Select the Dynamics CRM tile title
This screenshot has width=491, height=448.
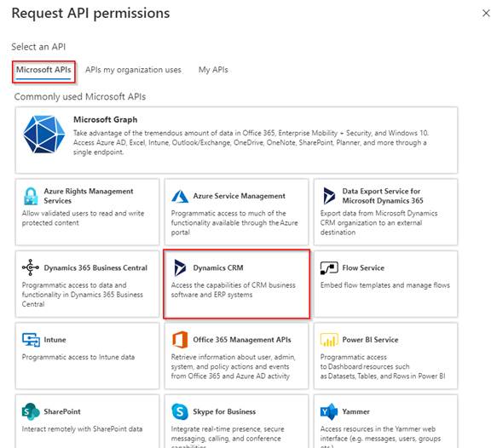218,267
